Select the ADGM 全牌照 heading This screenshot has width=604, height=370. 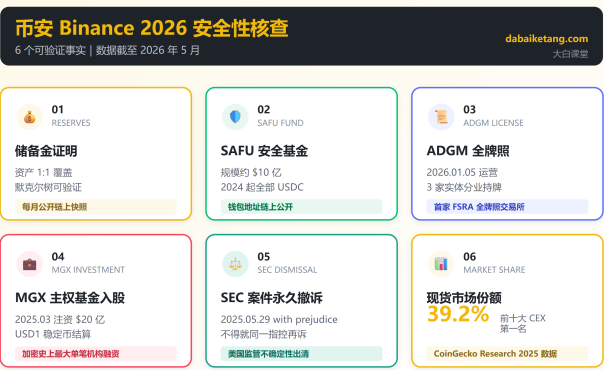tap(468, 151)
